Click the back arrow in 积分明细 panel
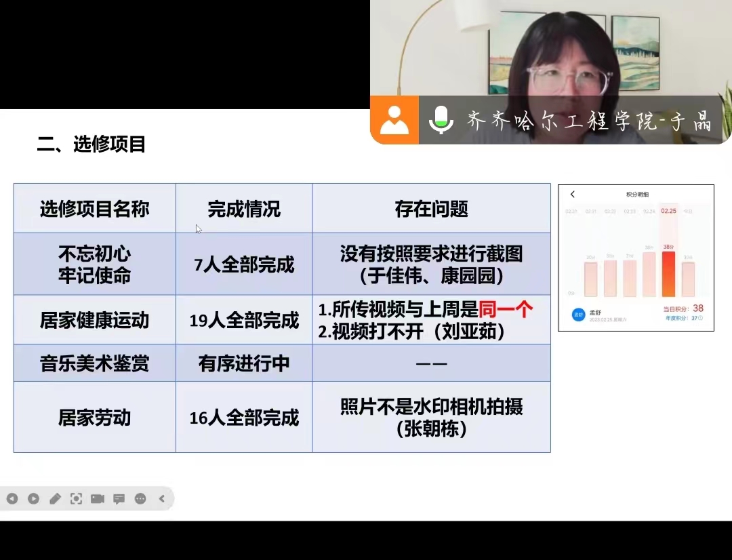 (x=572, y=195)
